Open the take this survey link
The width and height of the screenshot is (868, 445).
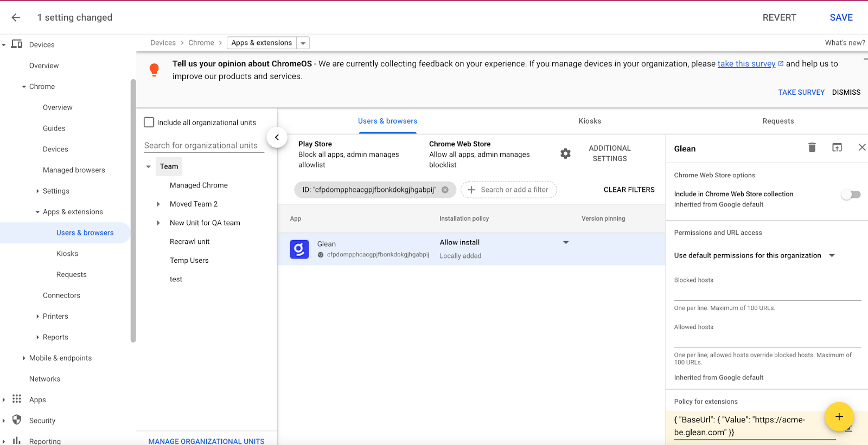pos(746,64)
